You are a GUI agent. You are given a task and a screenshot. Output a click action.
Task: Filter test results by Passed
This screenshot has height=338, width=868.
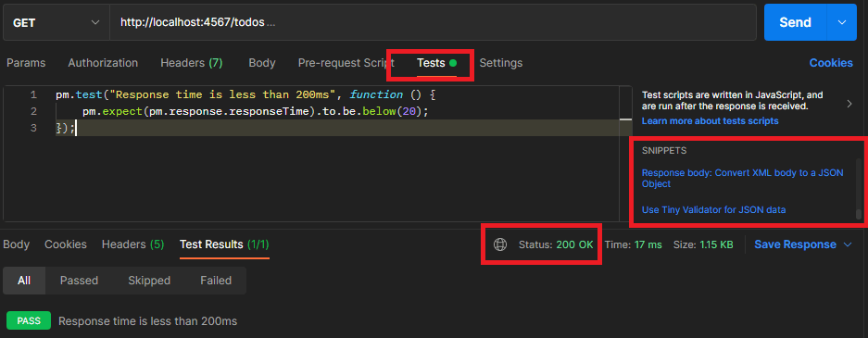point(79,281)
